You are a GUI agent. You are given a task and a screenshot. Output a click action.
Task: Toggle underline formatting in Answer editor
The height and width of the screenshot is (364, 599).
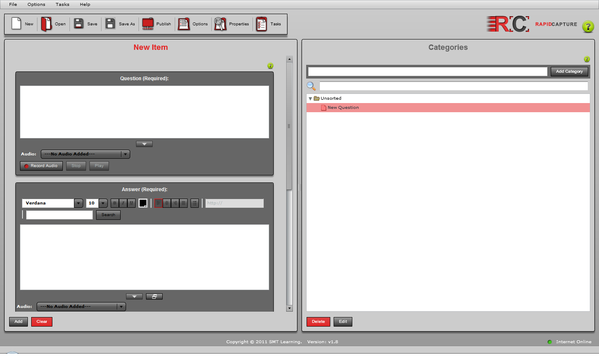coord(131,203)
